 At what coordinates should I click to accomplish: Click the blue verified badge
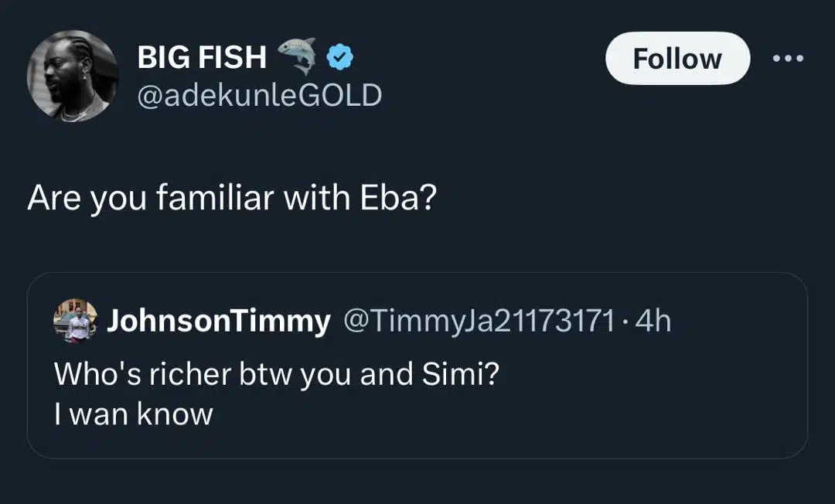click(339, 56)
